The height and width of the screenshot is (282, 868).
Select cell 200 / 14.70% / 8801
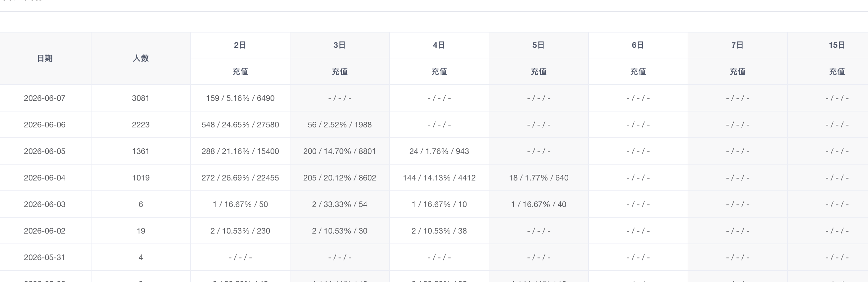pos(340,151)
